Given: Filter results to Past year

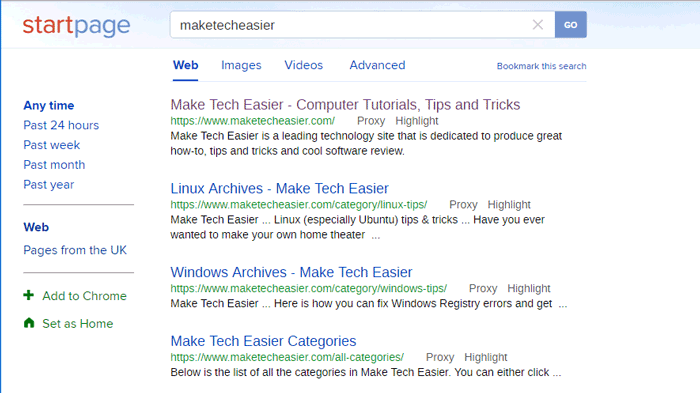Looking at the screenshot, I should 49,184.
